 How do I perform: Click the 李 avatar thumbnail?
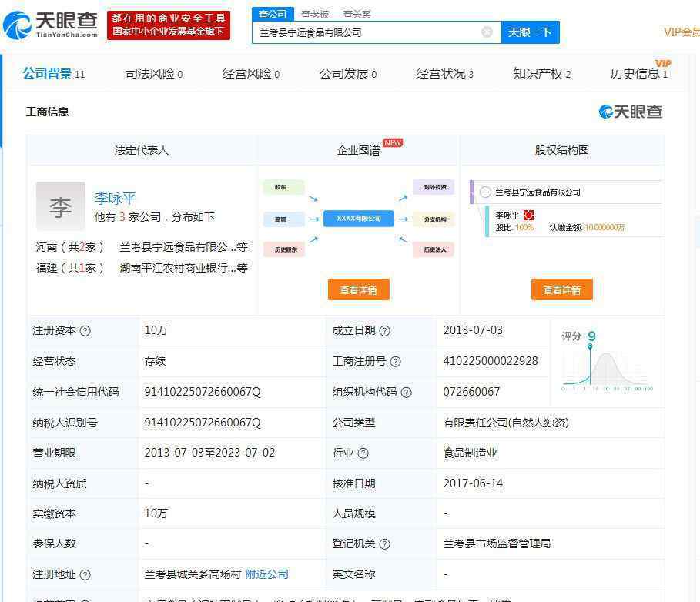(x=60, y=206)
